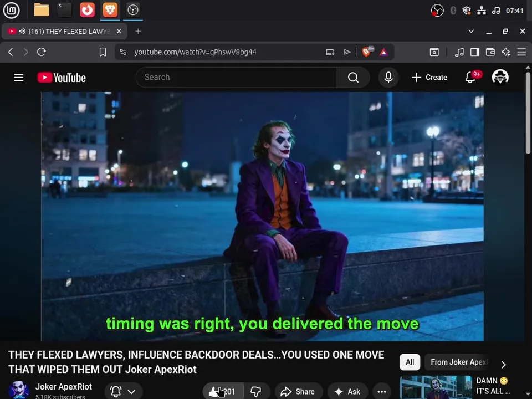
Task: Open Brave Leo AI sparkle icon
Action: 506,52
